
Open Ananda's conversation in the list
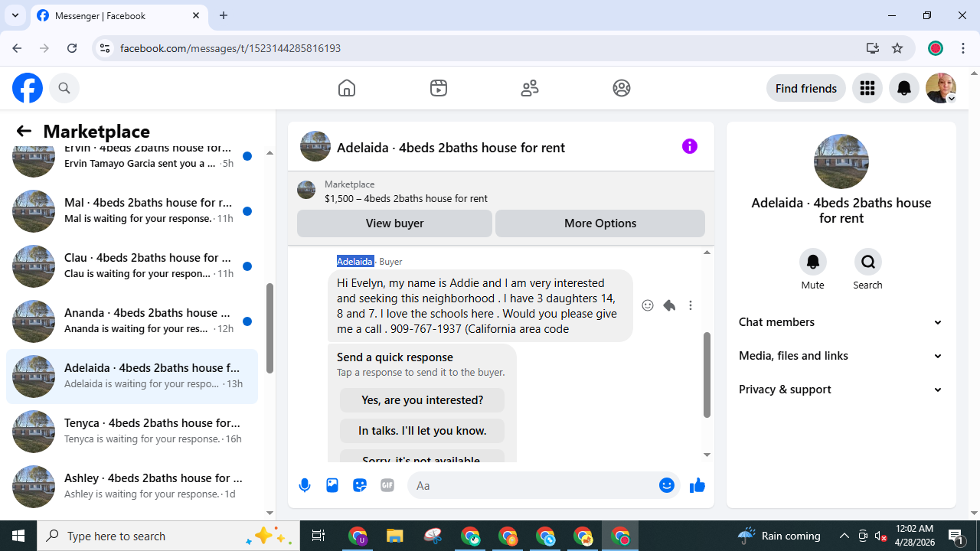pos(132,321)
